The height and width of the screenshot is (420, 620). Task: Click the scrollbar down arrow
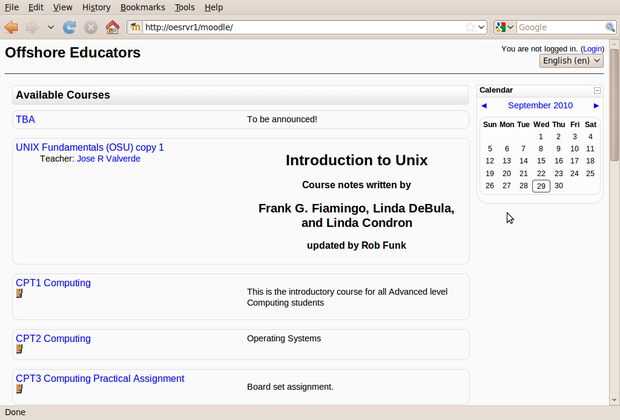[x=614, y=400]
